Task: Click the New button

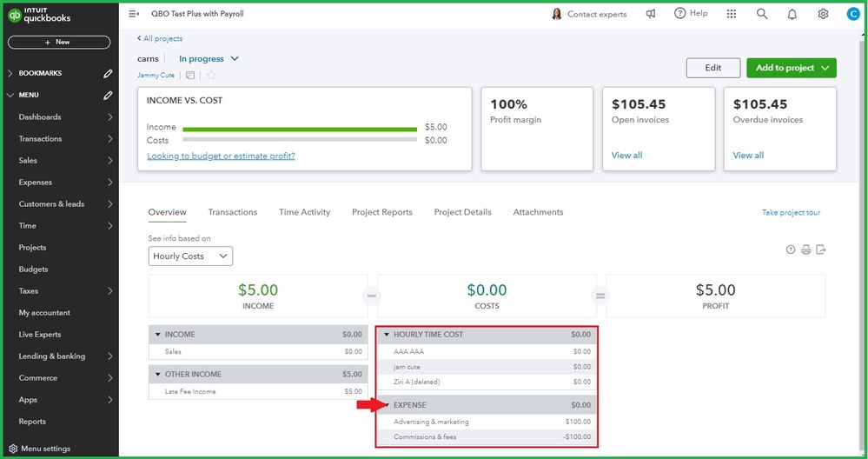Action: tap(59, 42)
